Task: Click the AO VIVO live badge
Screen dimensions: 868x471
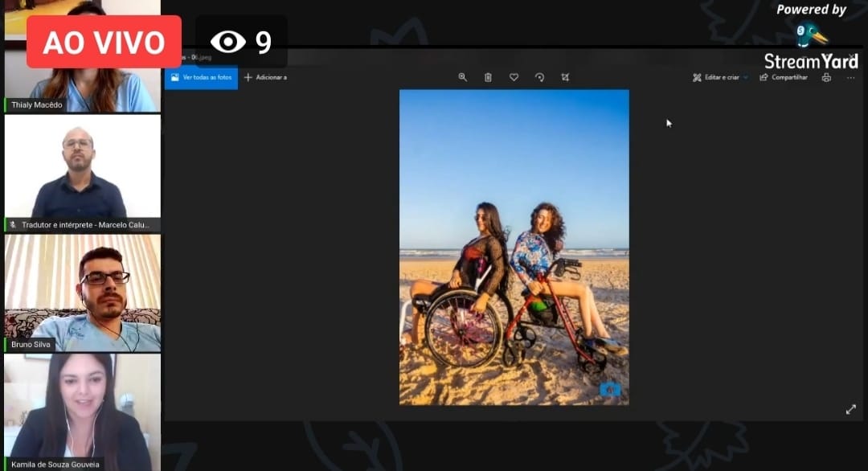Action: point(104,42)
